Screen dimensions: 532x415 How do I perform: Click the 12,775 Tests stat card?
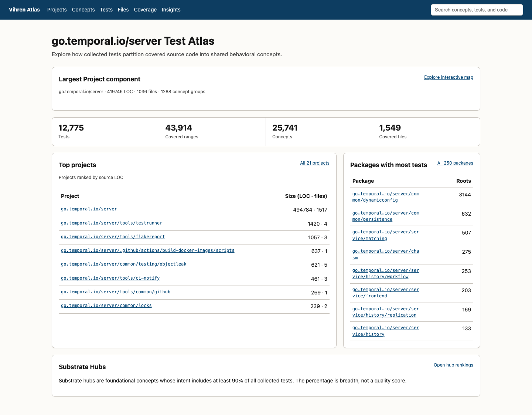[105, 132]
